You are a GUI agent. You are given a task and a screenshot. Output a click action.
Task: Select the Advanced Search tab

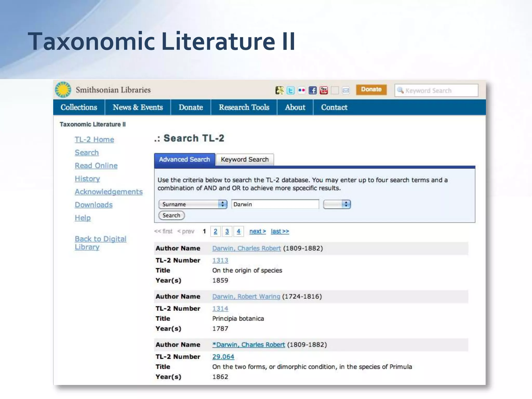184,159
